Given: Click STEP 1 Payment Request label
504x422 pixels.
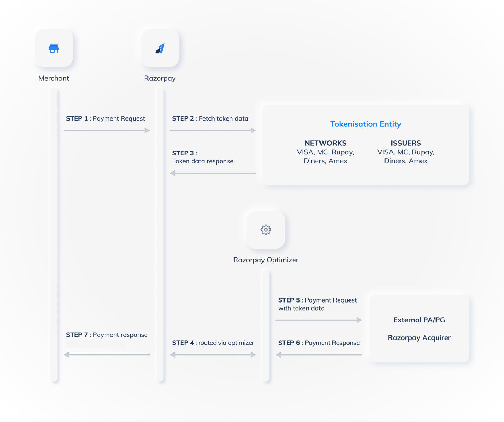Looking at the screenshot, I should pos(106,119).
